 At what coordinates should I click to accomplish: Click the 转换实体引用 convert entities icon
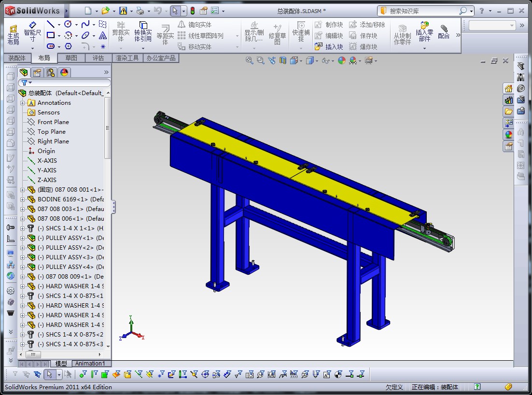click(143, 32)
